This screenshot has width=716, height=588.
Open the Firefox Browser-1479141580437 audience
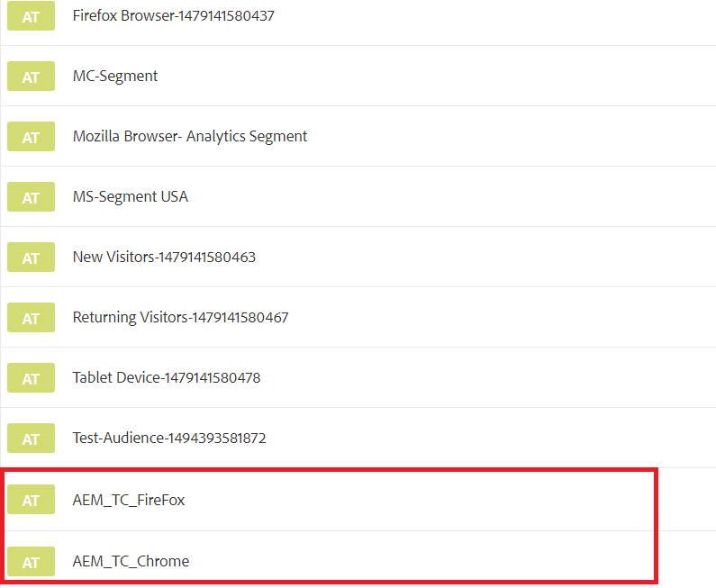click(173, 16)
